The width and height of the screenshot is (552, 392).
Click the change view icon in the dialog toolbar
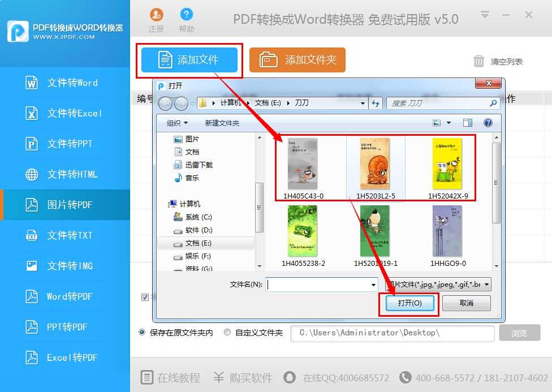(x=437, y=123)
